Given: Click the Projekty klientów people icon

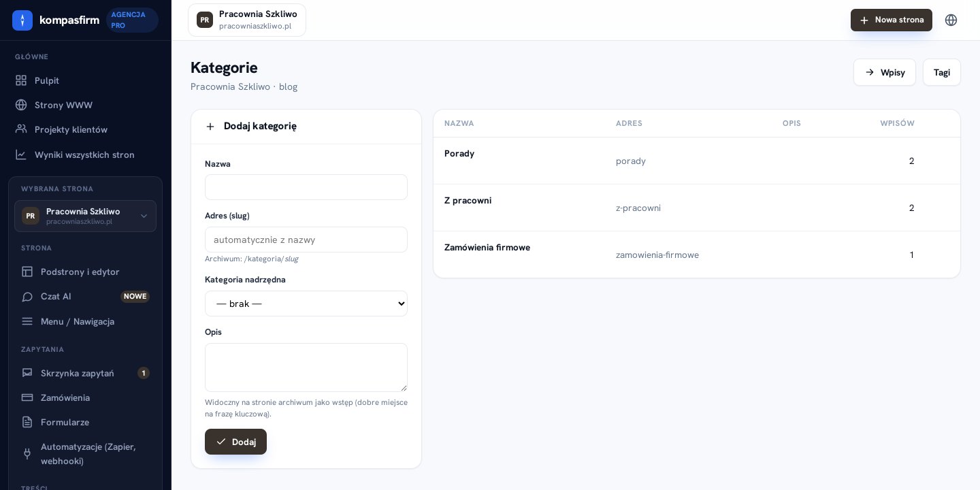Looking at the screenshot, I should pos(21,129).
